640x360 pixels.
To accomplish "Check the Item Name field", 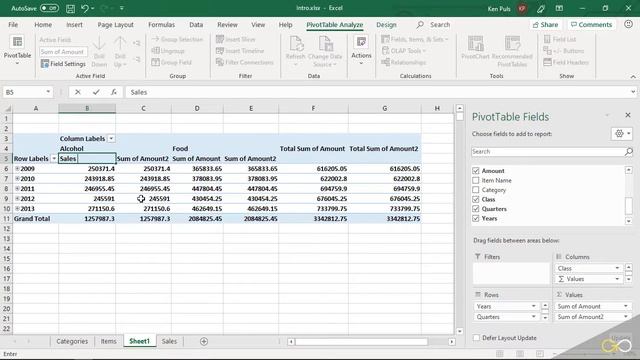I will click(476, 180).
